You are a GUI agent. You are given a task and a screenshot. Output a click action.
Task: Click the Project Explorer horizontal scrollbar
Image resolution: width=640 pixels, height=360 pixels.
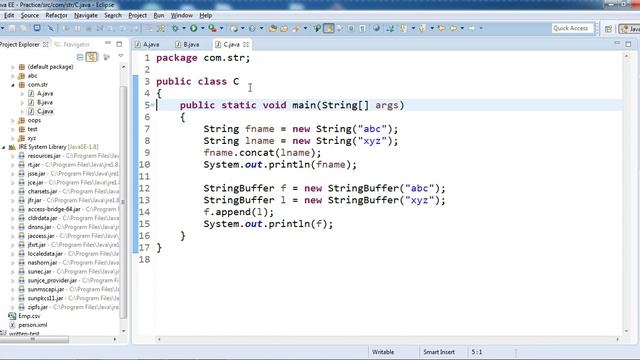pos(34,339)
